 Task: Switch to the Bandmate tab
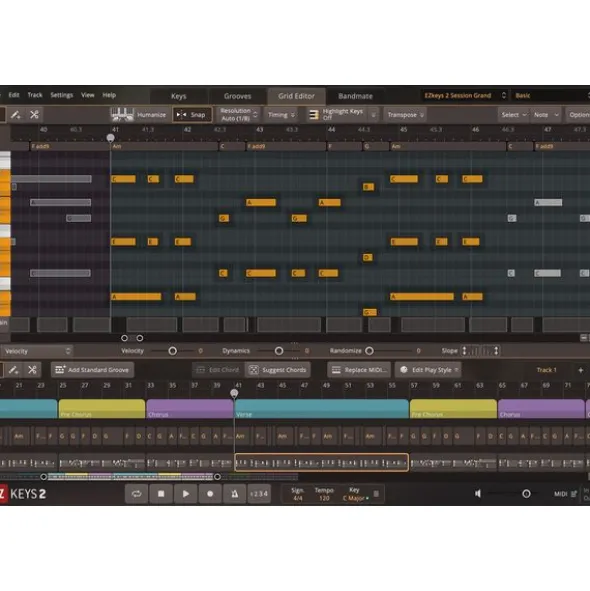click(356, 96)
